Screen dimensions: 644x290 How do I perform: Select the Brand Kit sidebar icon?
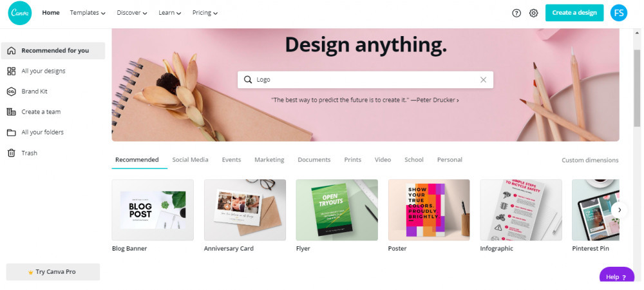click(x=12, y=92)
